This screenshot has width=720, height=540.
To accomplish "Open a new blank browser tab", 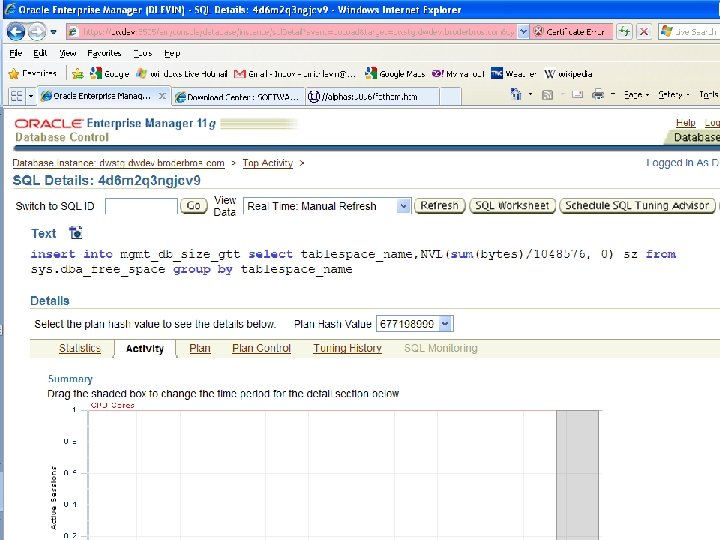I will (450, 97).
